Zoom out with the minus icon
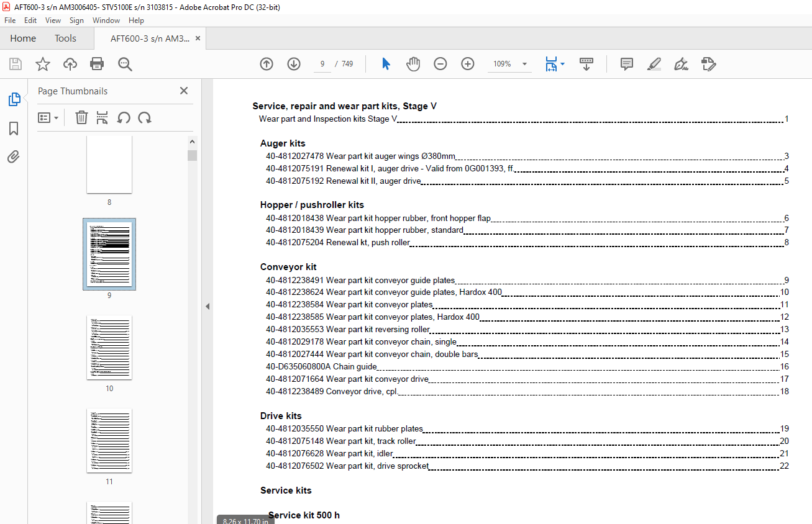Image resolution: width=812 pixels, height=524 pixels. coord(440,64)
